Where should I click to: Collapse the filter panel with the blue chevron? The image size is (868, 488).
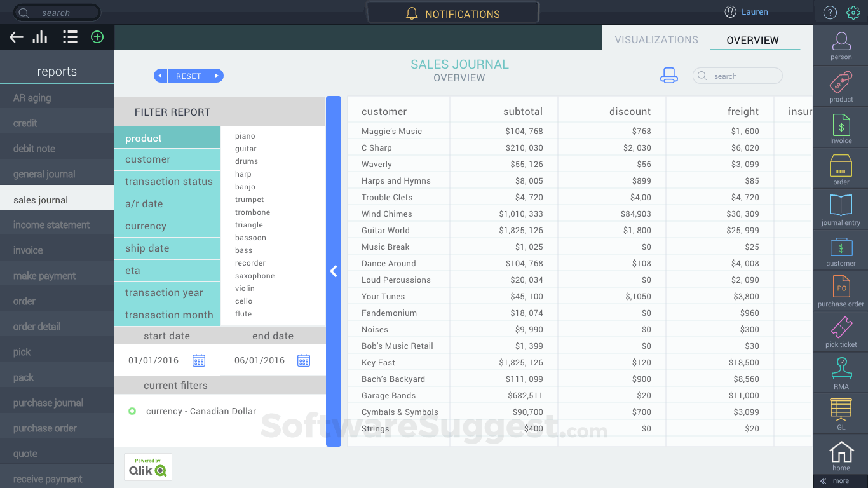pyautogui.click(x=334, y=271)
